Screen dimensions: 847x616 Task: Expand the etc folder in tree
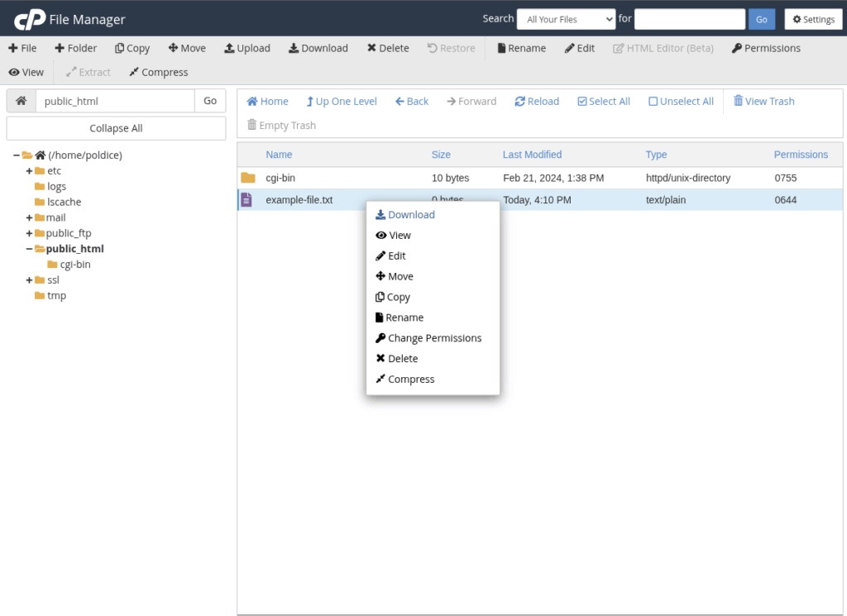pos(29,171)
